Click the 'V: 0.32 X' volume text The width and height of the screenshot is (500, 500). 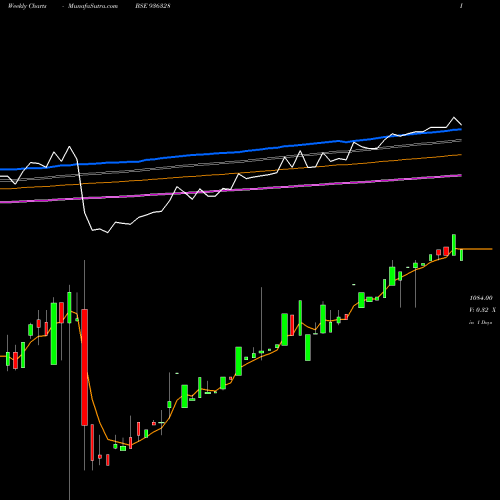[x=482, y=310]
